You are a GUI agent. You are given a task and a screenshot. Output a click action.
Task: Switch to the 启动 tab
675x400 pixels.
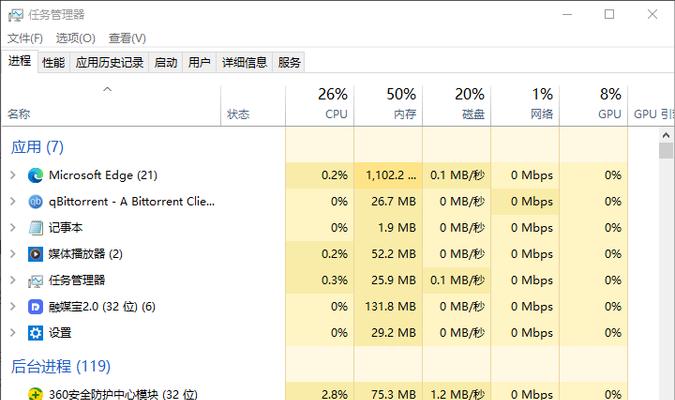tap(166, 62)
